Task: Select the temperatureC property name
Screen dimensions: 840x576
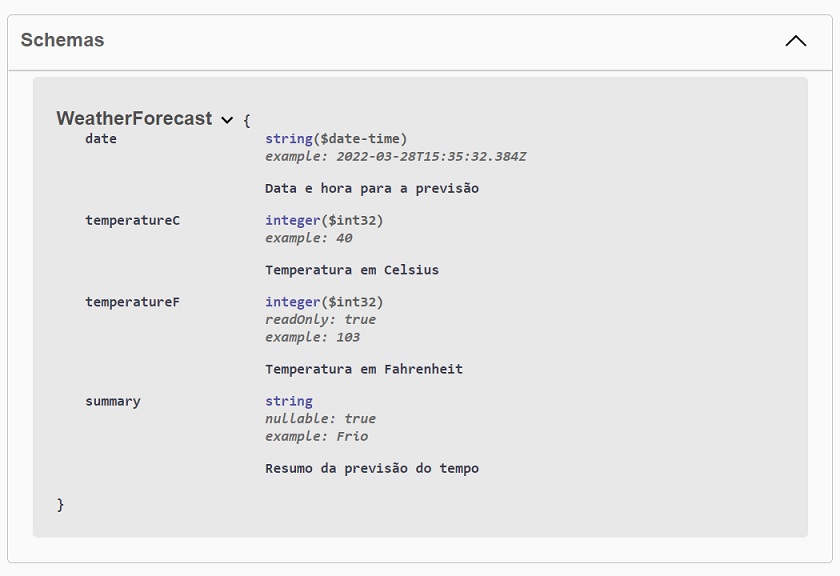Action: pyautogui.click(x=132, y=220)
